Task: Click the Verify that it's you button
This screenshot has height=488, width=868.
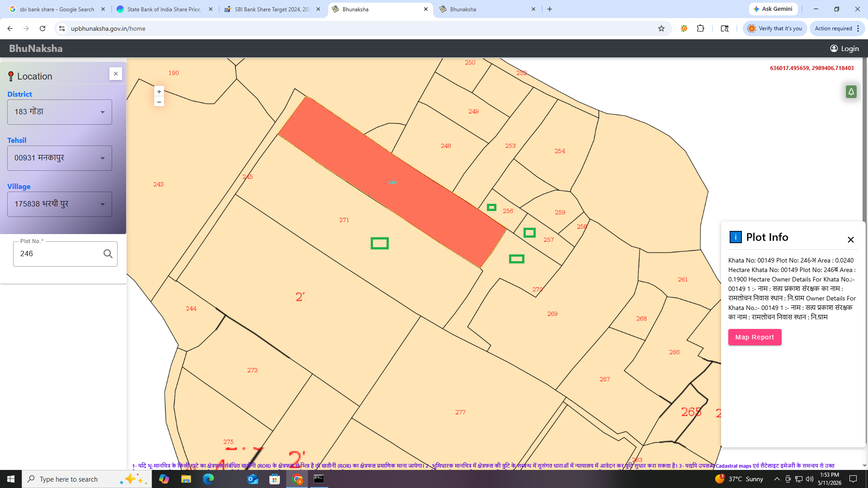Action: tap(775, 28)
